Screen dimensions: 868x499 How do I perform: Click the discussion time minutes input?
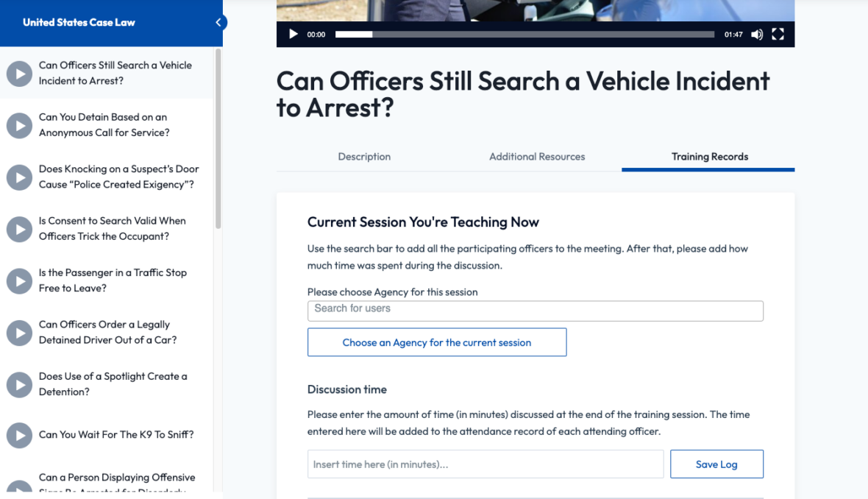pos(485,464)
